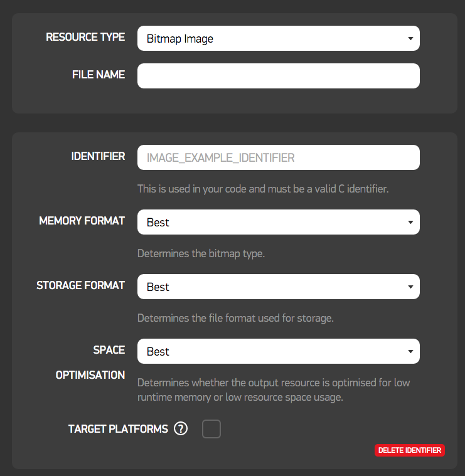This screenshot has height=476, width=465.
Task: Click the SPACE OPTIMISATION label
Action: [91, 362]
